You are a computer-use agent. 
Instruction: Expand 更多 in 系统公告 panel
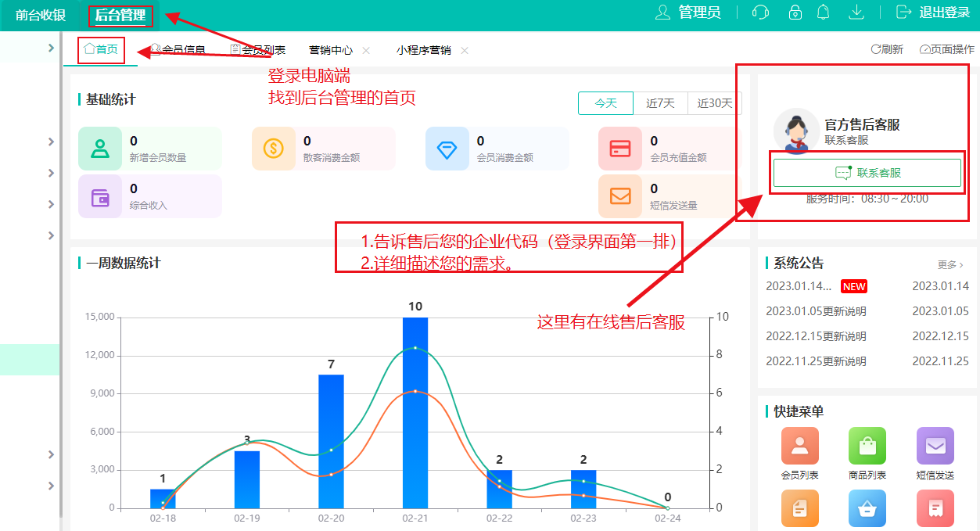950,265
